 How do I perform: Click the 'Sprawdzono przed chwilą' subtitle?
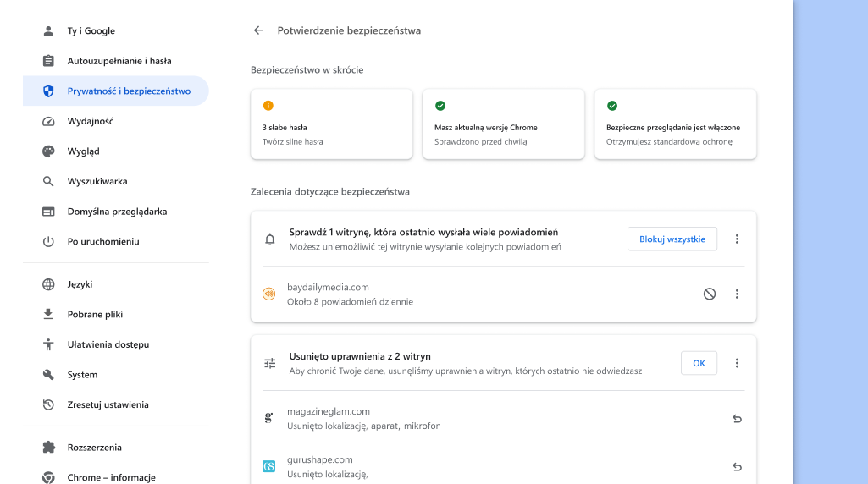(480, 141)
